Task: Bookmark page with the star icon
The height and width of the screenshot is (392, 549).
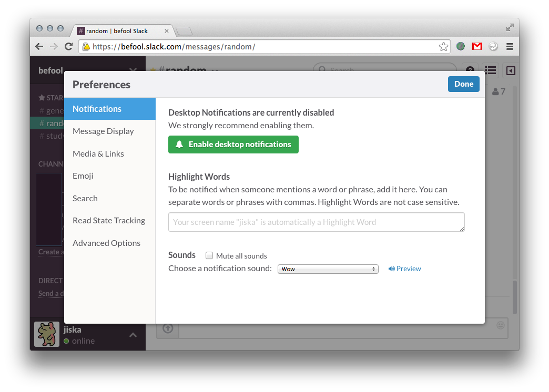Action: [443, 47]
